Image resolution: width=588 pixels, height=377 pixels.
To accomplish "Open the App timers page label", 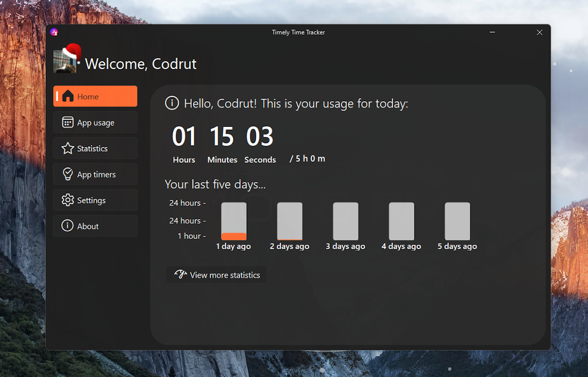I will coord(96,174).
